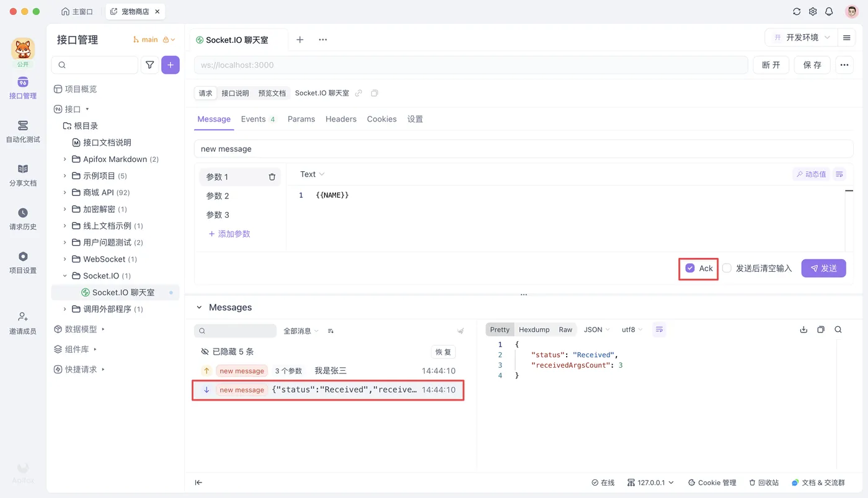Select the sent message 我是张三
868x498 pixels.
[x=328, y=371]
